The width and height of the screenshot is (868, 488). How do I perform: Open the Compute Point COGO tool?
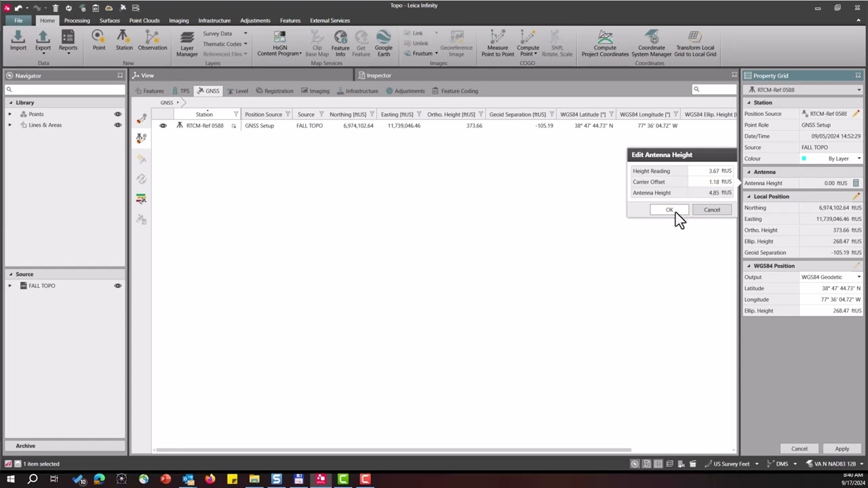pos(528,43)
